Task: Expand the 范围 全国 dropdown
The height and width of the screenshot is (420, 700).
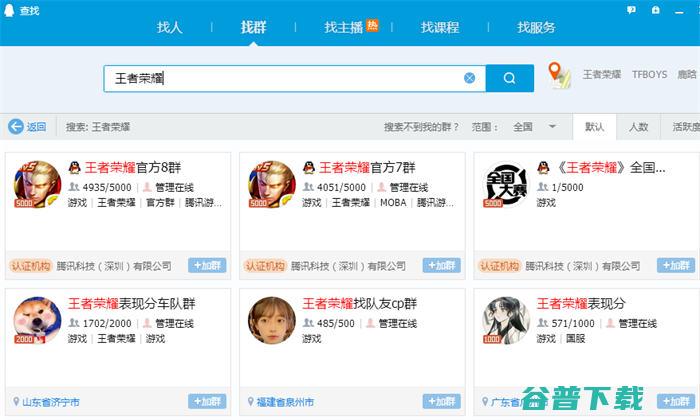Action: [x=534, y=127]
